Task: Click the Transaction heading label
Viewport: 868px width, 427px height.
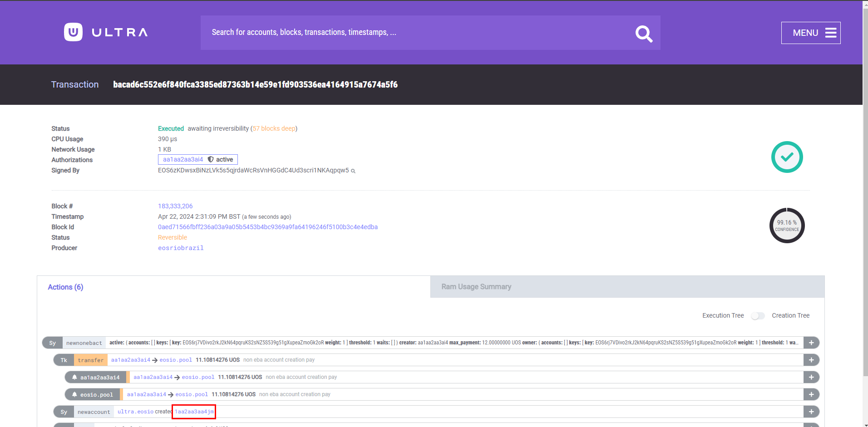Action: [x=75, y=84]
